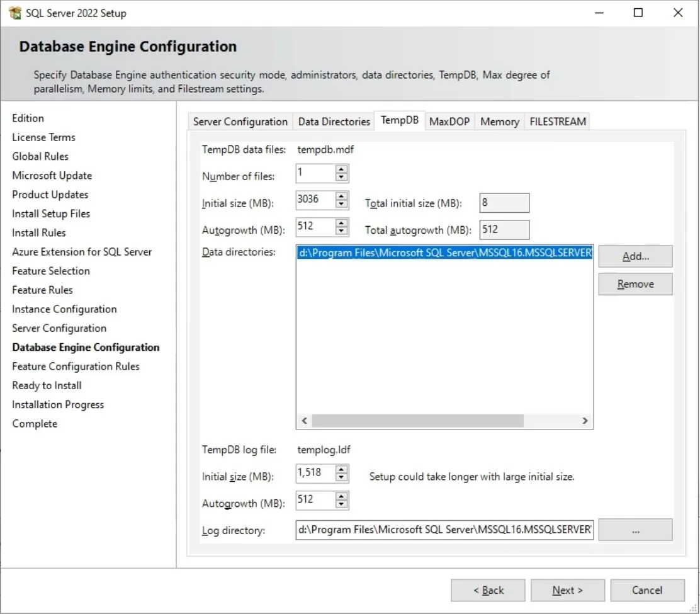Minimize the SQL Server 2022 Setup window
700x614 pixels.
[599, 13]
